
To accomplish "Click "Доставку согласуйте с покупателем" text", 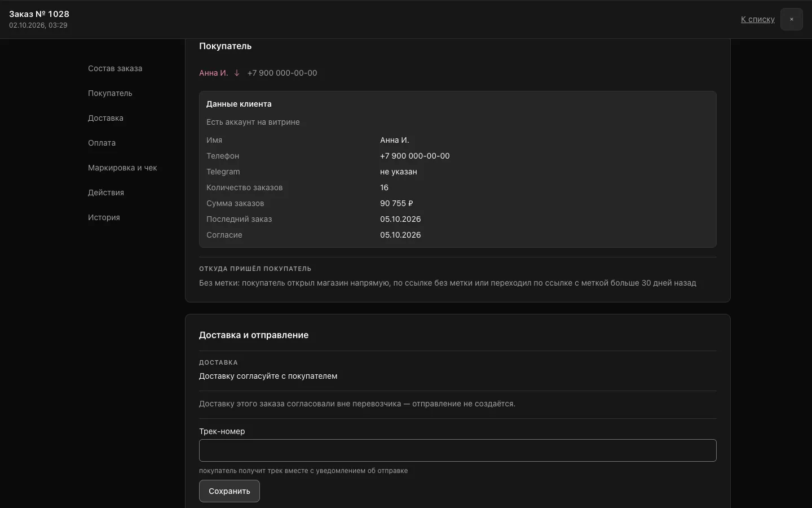I will click(268, 376).
